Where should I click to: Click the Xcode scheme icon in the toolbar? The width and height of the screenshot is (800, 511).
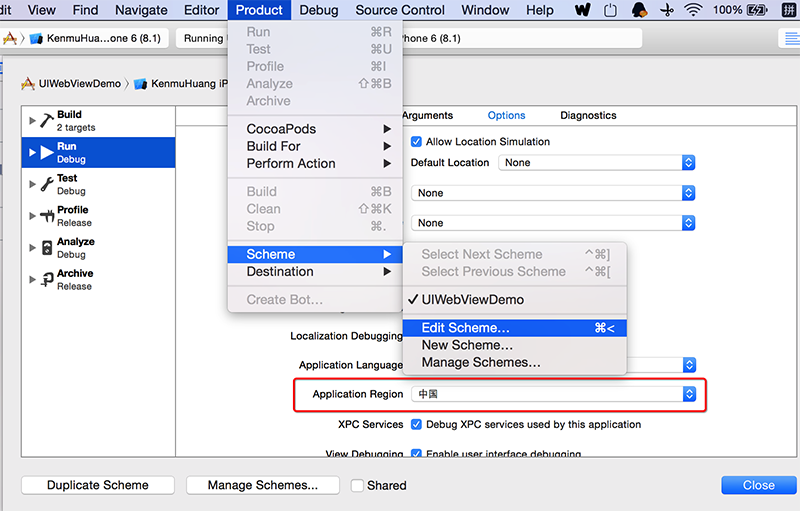tap(10, 38)
